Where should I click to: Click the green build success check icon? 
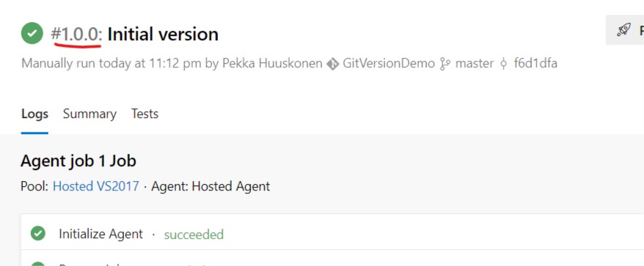coord(32,33)
